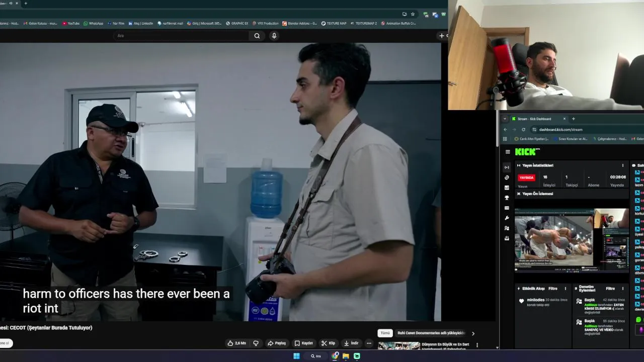Click the Paylaş share button
644x362 pixels.
pyautogui.click(x=277, y=343)
